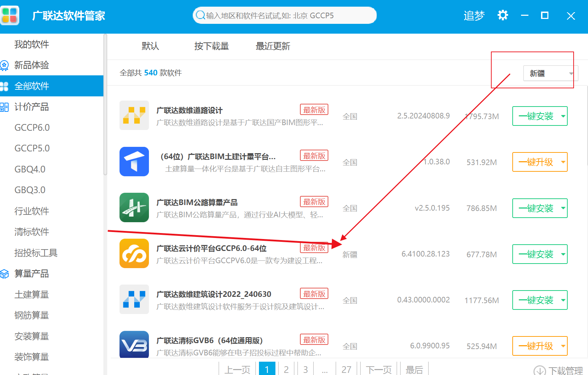Expand install options arrow for 广联达数维建筑设计2022
The width and height of the screenshot is (588, 375).
[563, 300]
